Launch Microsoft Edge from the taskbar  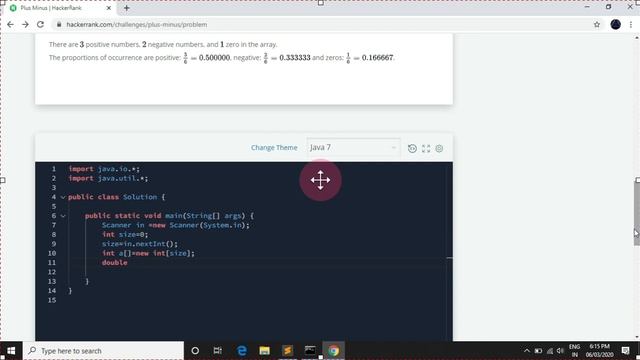tap(242, 351)
